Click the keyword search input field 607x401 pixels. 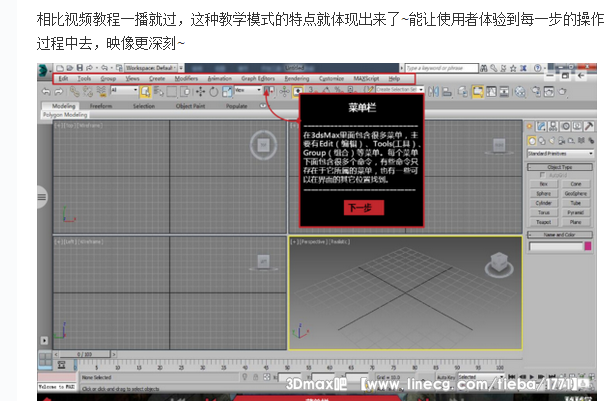[441, 68]
